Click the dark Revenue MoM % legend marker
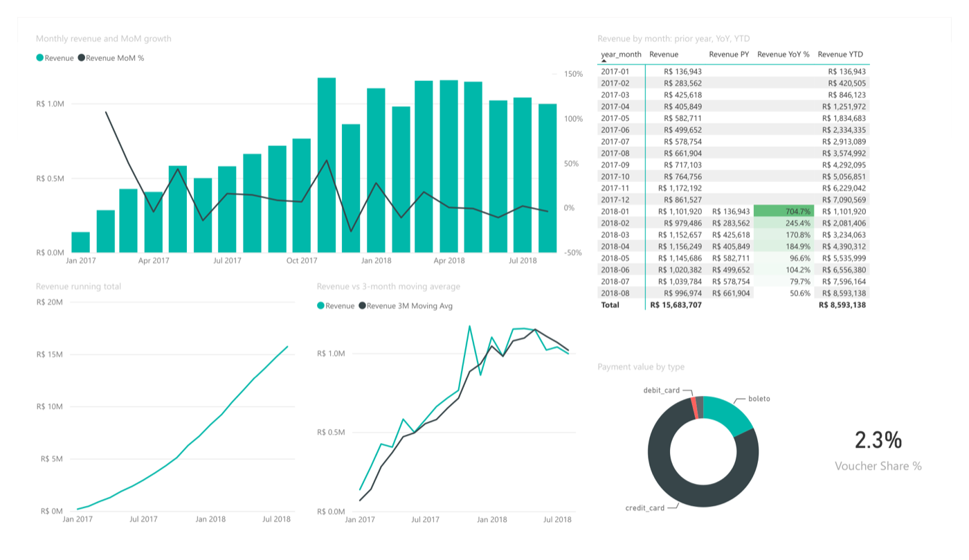Viewport: 969px width, 560px height. pyautogui.click(x=82, y=58)
